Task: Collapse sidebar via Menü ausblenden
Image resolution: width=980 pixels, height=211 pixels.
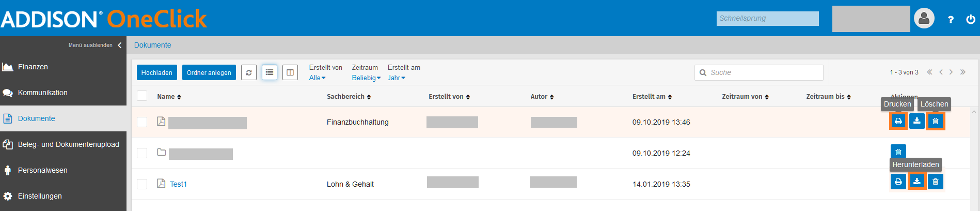Action: click(x=95, y=45)
